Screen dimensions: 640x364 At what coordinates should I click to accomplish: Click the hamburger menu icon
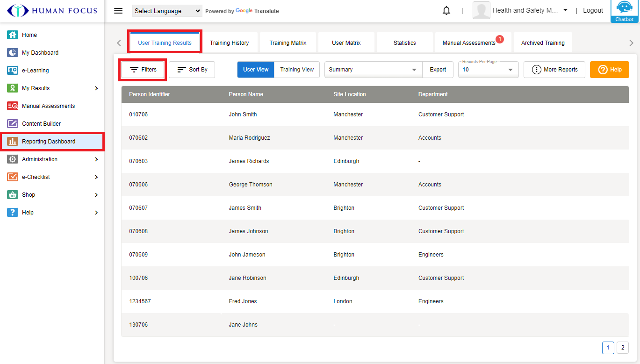coord(118,11)
